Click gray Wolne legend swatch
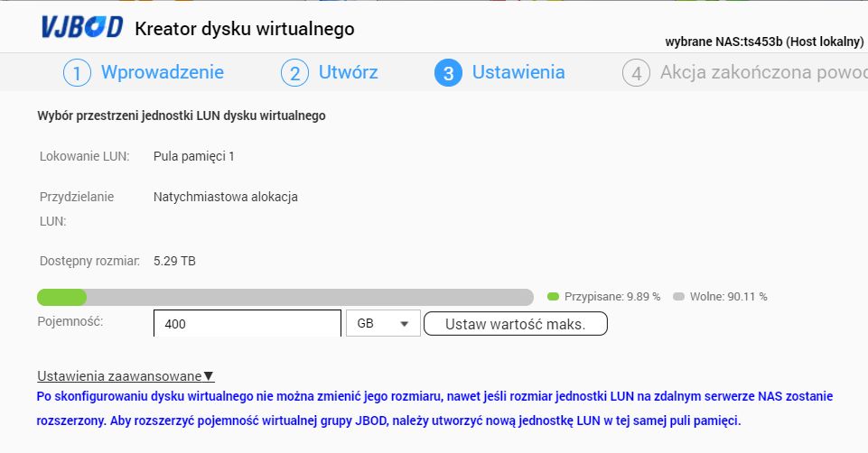Viewport: 868px width, 453px height. click(678, 297)
